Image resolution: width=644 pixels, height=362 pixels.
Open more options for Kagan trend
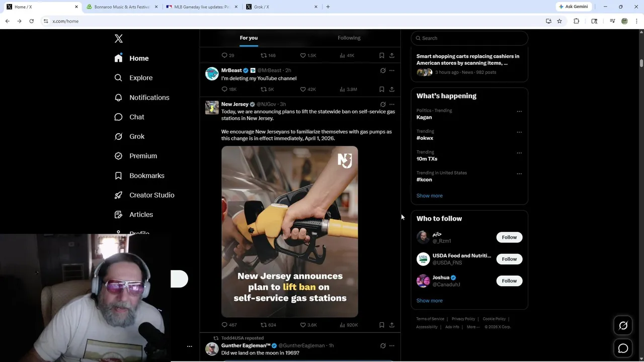coord(519,111)
